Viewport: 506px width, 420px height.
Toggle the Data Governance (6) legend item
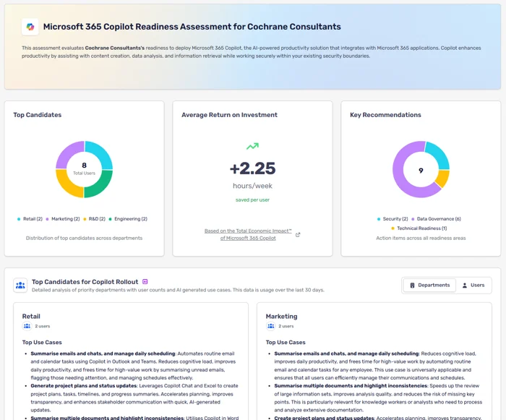[x=436, y=218]
